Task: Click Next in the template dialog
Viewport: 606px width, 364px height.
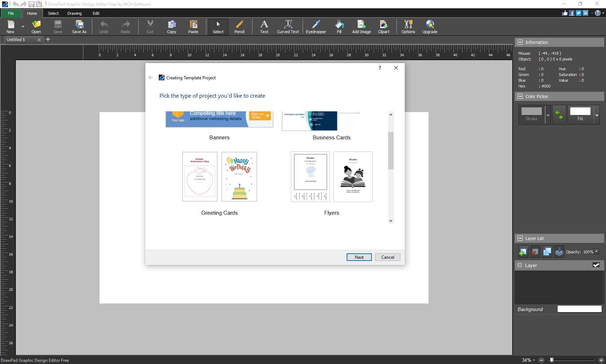Action: pos(359,257)
